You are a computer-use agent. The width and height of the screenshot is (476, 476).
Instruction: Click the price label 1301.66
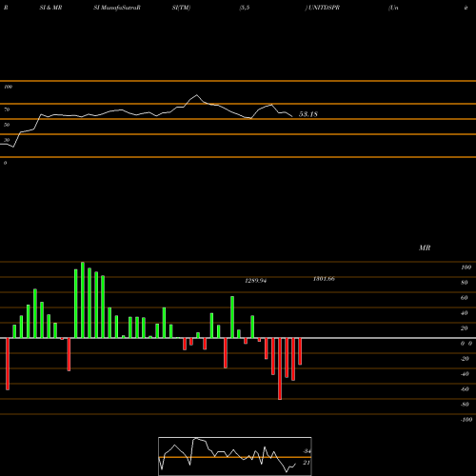[324, 279]
